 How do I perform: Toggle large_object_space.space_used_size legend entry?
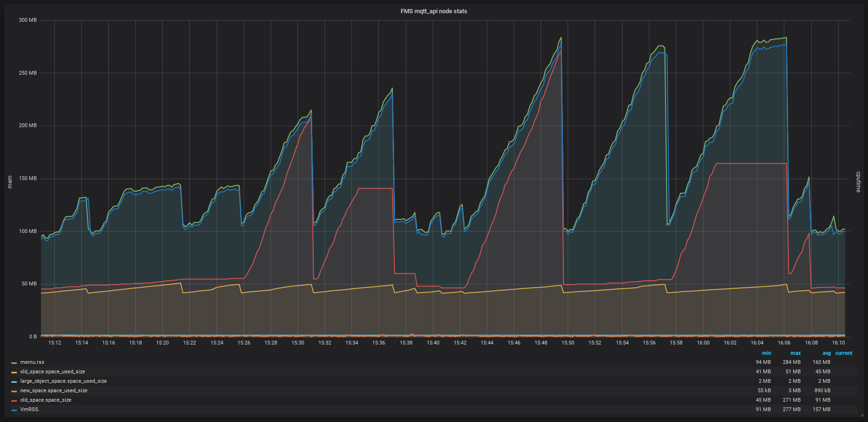(63, 381)
